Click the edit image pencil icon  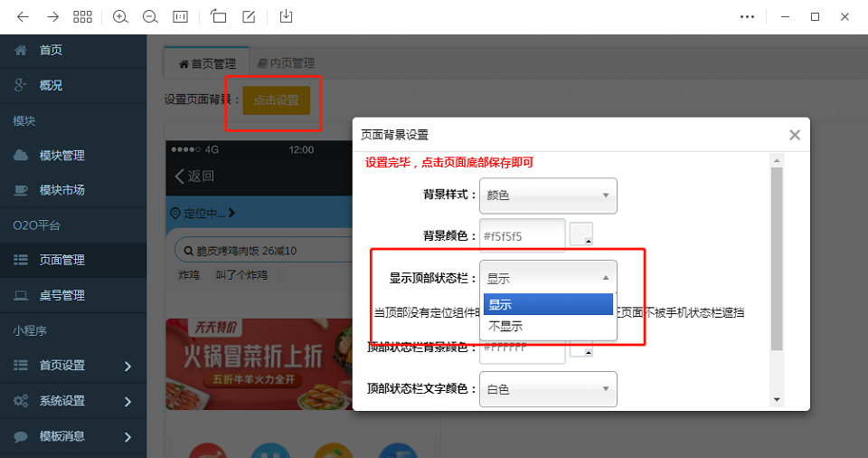click(249, 16)
